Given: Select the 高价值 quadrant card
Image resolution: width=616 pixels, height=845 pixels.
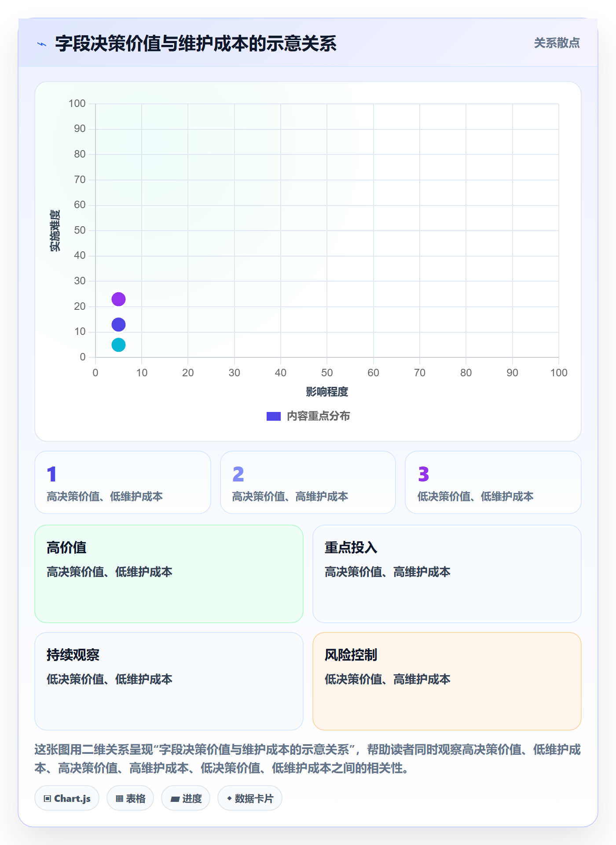Looking at the screenshot, I should (x=169, y=574).
